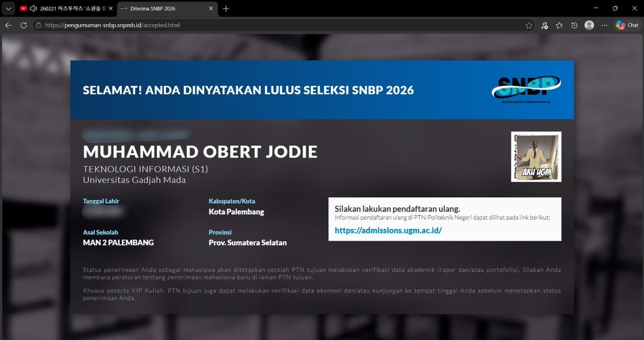Close the YouTube tab
This screenshot has width=644, height=340.
coord(111,9)
